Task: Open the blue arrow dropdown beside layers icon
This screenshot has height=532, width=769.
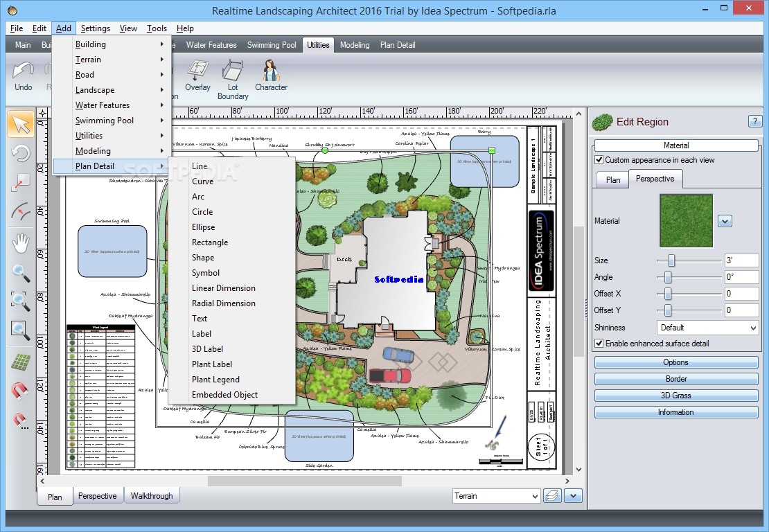Action: (x=573, y=496)
